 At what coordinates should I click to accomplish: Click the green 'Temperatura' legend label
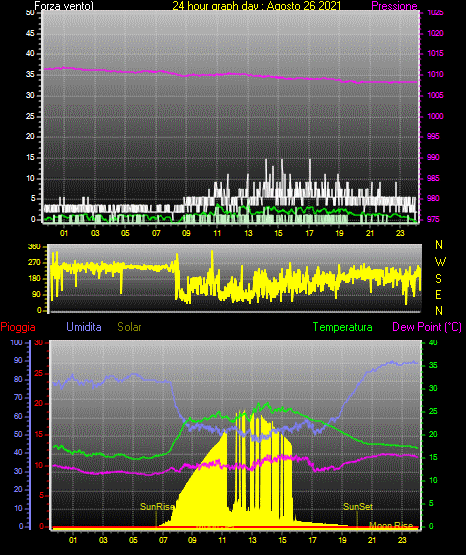[343, 327]
